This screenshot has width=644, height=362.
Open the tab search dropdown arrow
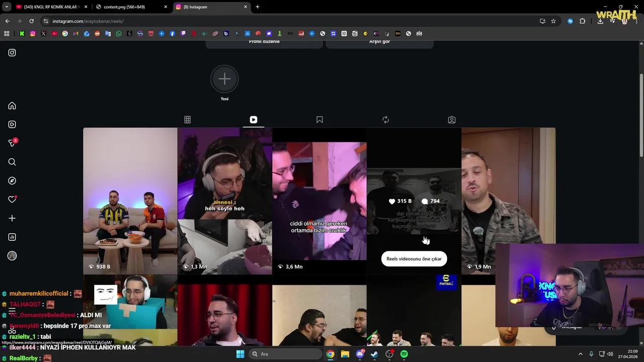click(x=6, y=7)
